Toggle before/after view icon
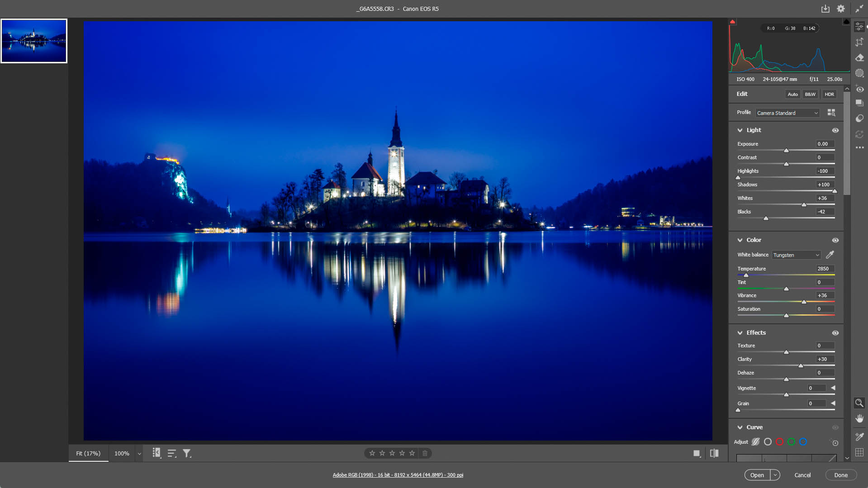868x488 pixels. pos(714,453)
